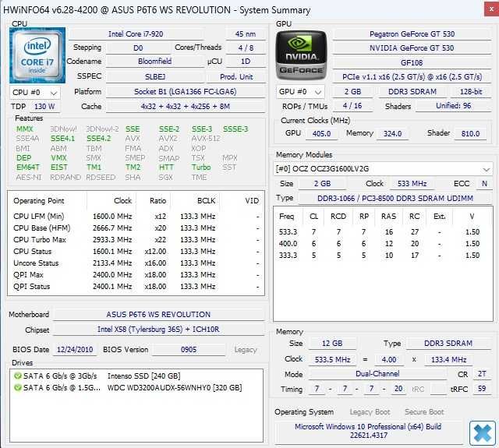Click the BIOS version 0905 field
This screenshot has height=448, width=499.
point(189,350)
